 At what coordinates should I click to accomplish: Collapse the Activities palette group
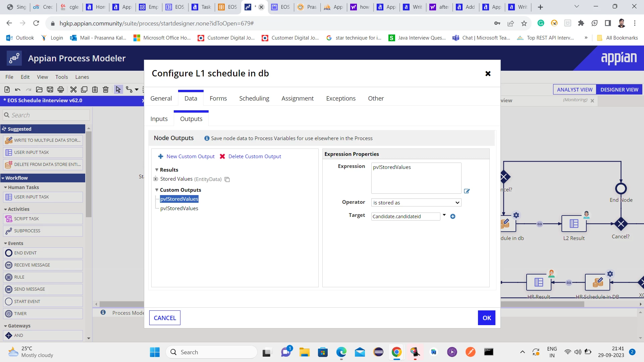(x=5, y=209)
